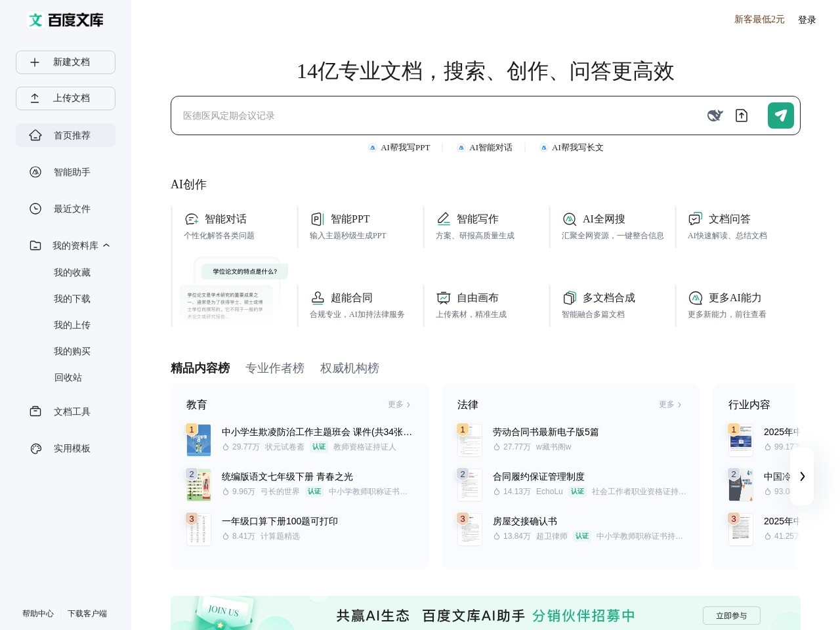Click author 超卫律师
The height and width of the screenshot is (630, 840).
(x=552, y=536)
